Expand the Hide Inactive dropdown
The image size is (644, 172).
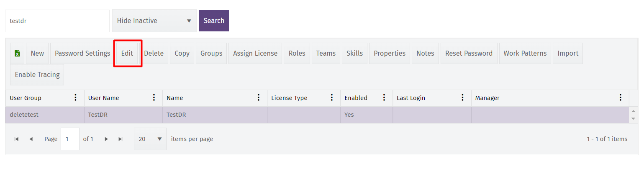[154, 21]
